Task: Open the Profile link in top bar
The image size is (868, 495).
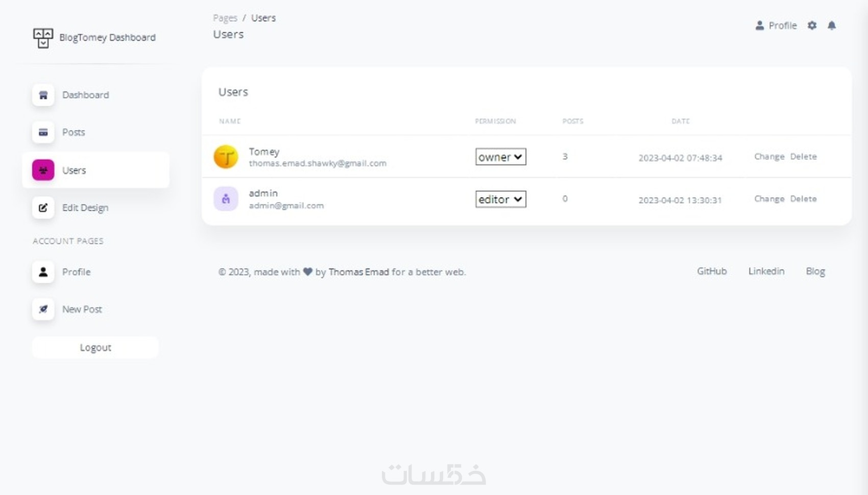Action: point(777,26)
